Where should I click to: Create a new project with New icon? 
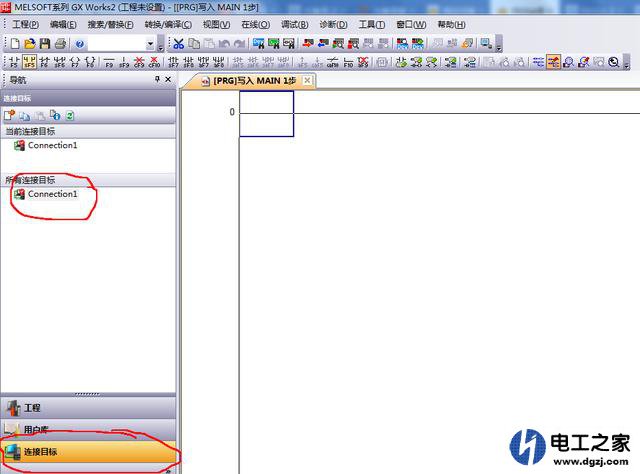[x=15, y=44]
